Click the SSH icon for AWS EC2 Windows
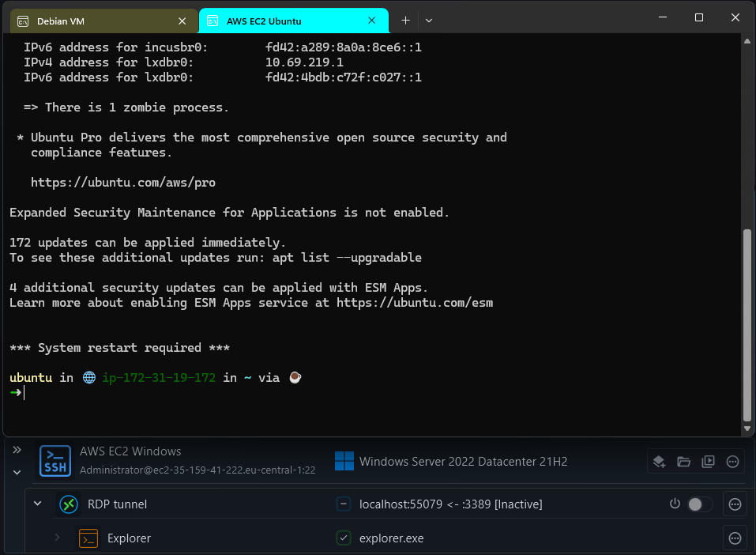756x555 pixels. click(54, 461)
